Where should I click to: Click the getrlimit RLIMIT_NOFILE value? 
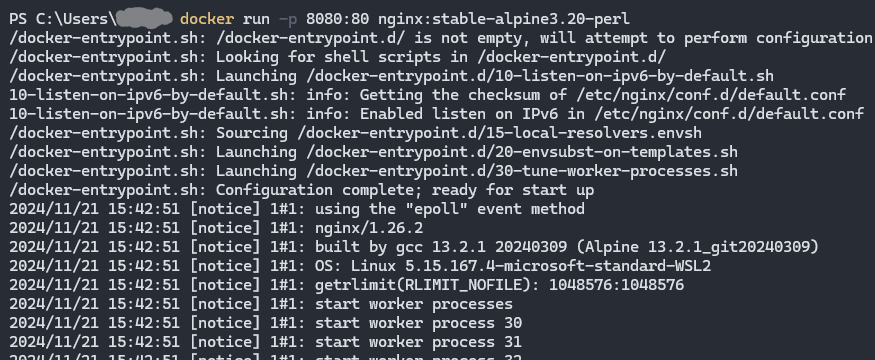tap(616, 285)
